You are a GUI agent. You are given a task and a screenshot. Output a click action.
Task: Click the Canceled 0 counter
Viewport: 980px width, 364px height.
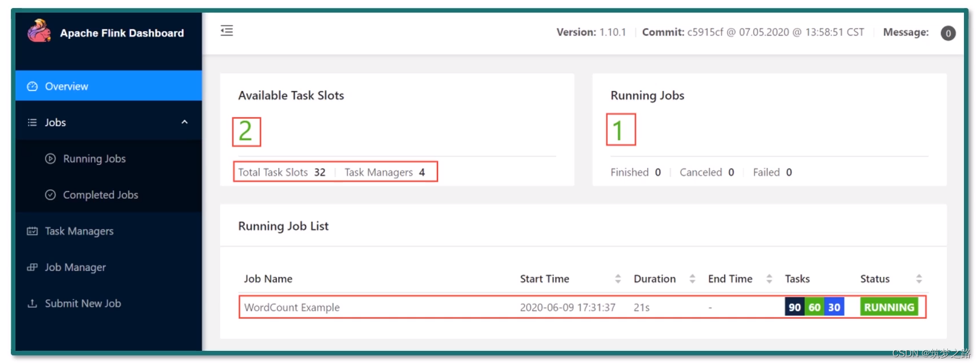706,173
